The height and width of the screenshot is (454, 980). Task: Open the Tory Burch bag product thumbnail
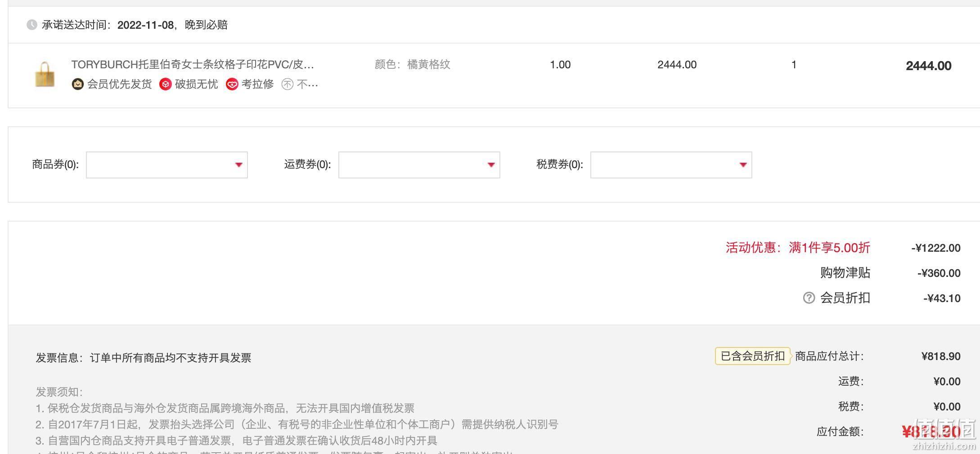click(x=45, y=74)
